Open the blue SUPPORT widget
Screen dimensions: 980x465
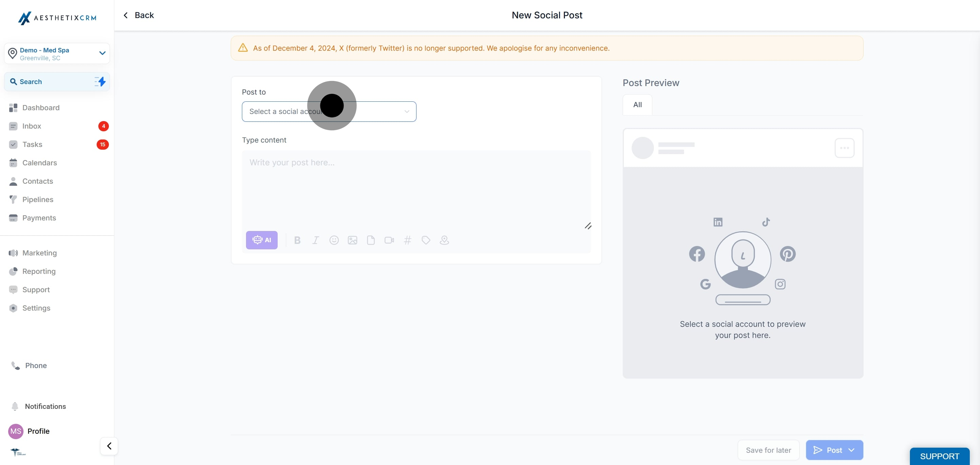(939, 456)
